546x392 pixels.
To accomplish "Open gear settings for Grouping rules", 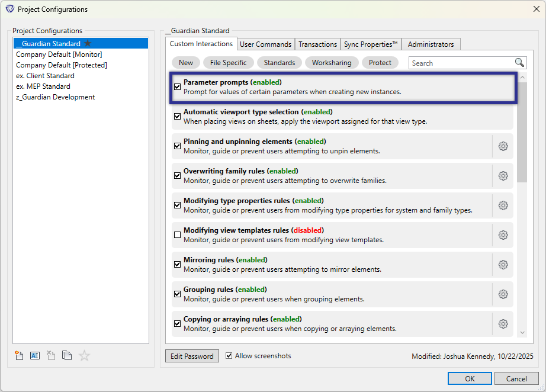I will pos(503,294).
